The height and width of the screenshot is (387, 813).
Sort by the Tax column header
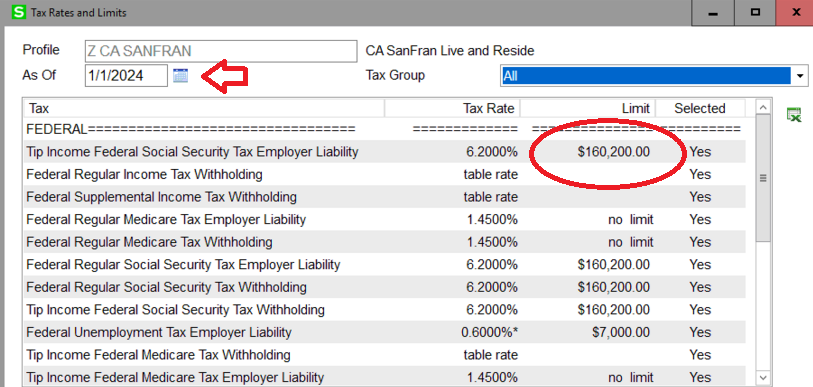(204, 108)
